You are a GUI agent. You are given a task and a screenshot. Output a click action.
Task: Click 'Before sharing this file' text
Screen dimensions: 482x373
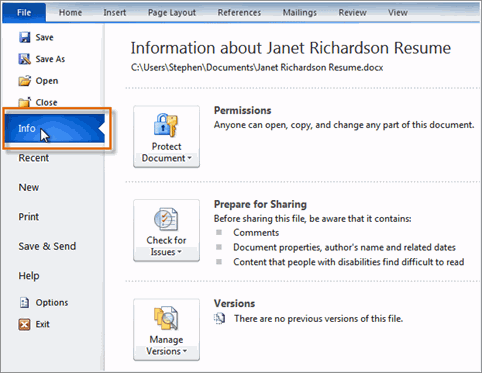pyautogui.click(x=313, y=219)
